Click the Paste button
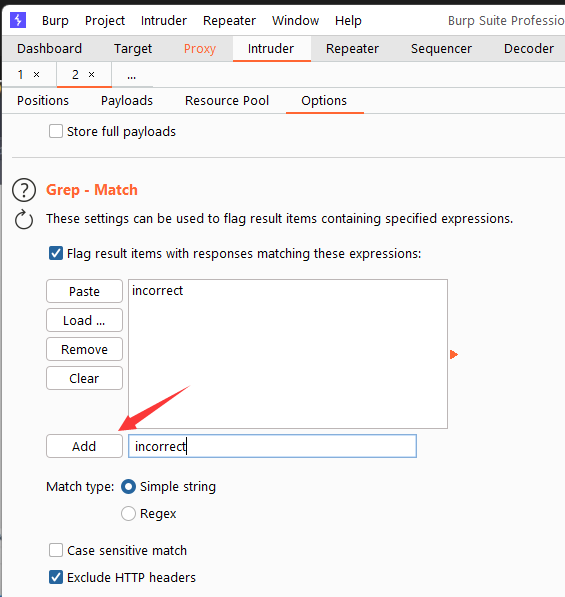Screen dimensions: 565x597 [x=85, y=291]
